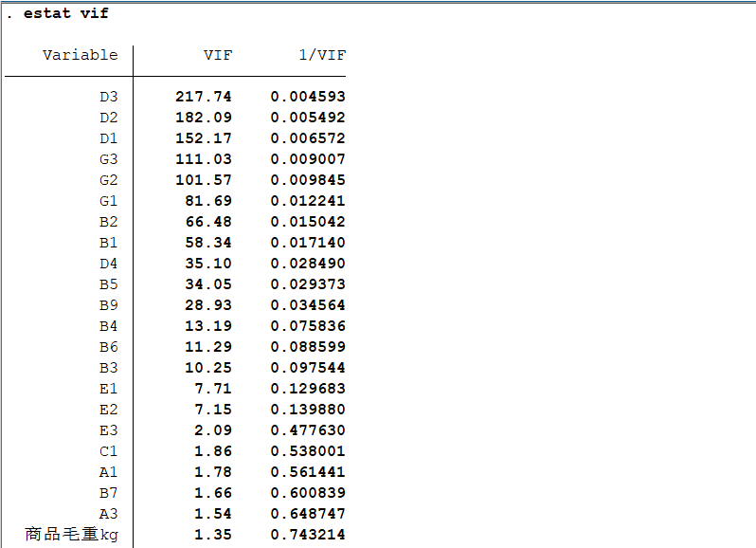
Task: Select variable name B3
Action: (x=109, y=368)
